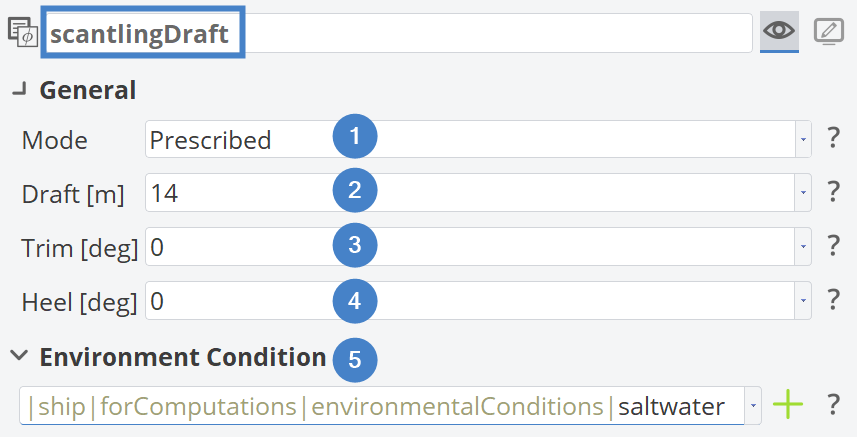
Task: Open the saltwater environment condition dropdown
Action: 753,406
